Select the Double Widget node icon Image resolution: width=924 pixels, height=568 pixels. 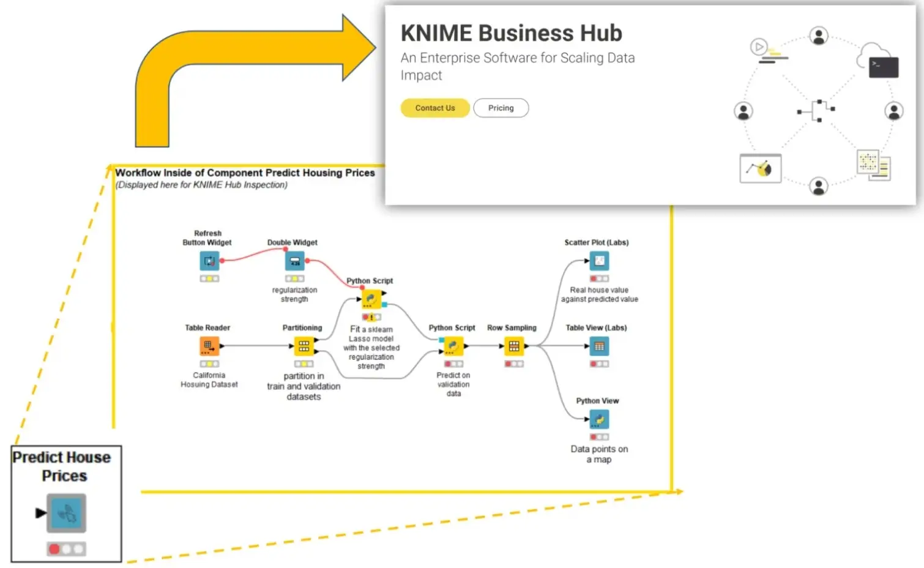coord(295,261)
